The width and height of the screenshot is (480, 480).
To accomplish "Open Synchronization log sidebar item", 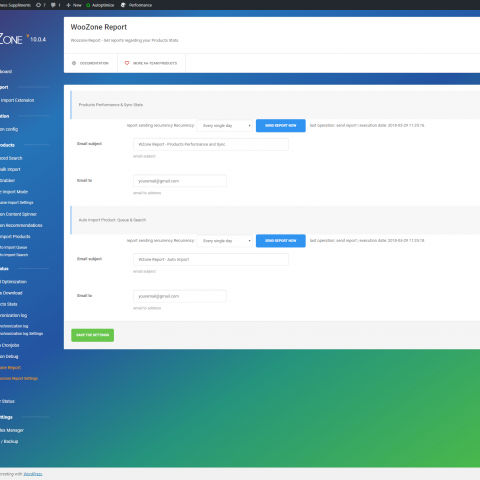I will 13,315.
